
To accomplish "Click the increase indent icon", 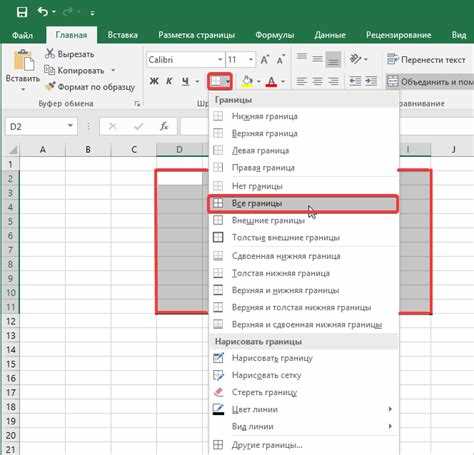I will click(x=371, y=81).
